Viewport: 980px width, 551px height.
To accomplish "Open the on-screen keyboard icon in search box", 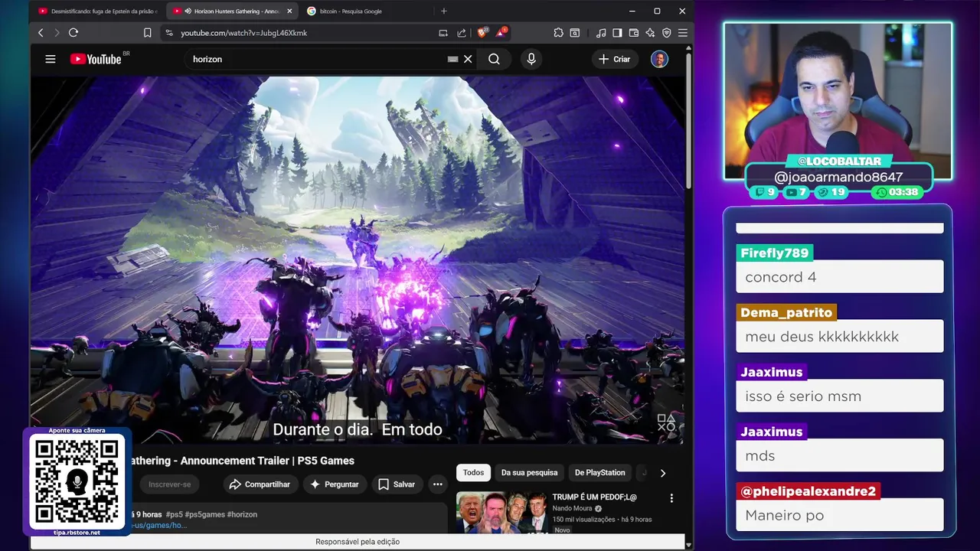I will pyautogui.click(x=452, y=59).
